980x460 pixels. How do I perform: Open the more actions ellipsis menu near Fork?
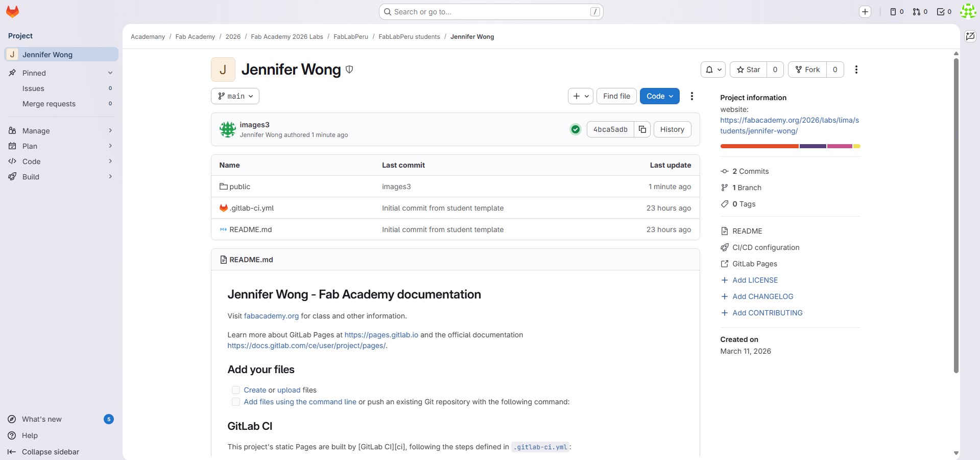point(856,70)
